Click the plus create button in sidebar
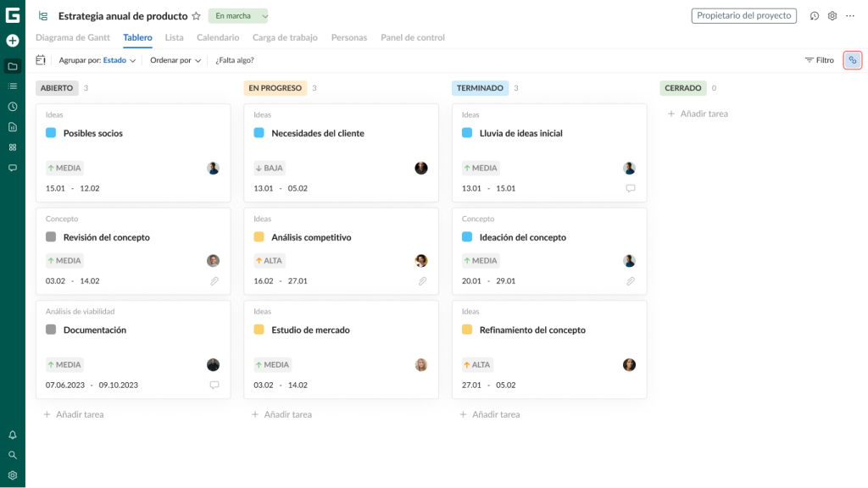The height and width of the screenshot is (488, 868). [12, 41]
